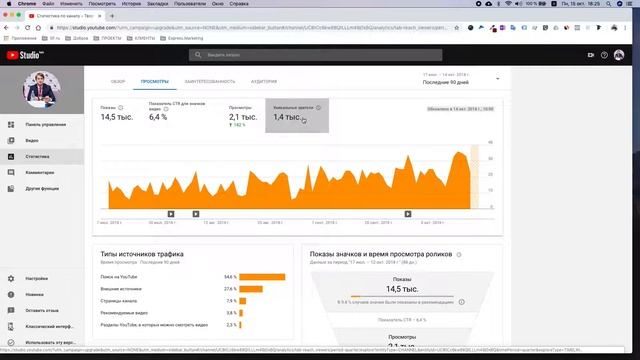Click Страницы канала traffic source row
This screenshot has width=640, height=360.
click(x=193, y=301)
